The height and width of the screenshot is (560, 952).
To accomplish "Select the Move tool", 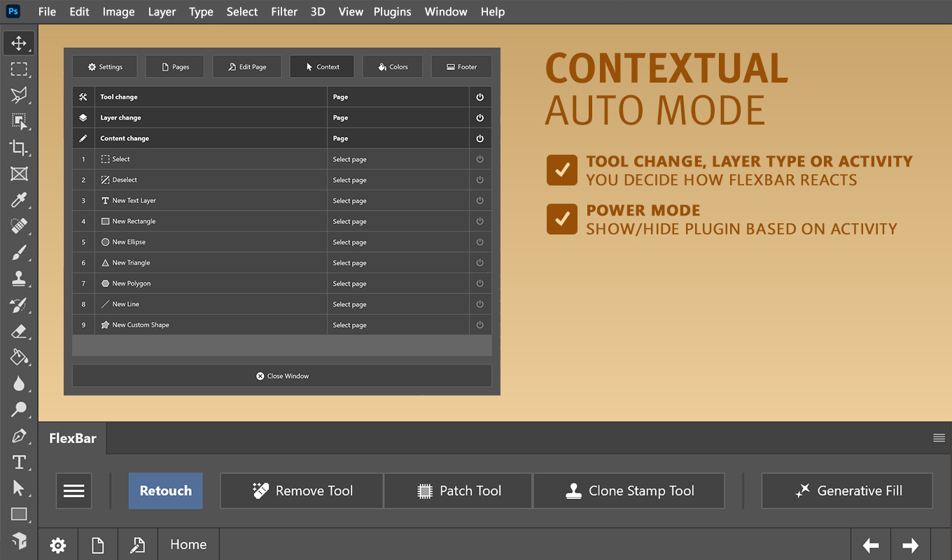I will (x=19, y=43).
